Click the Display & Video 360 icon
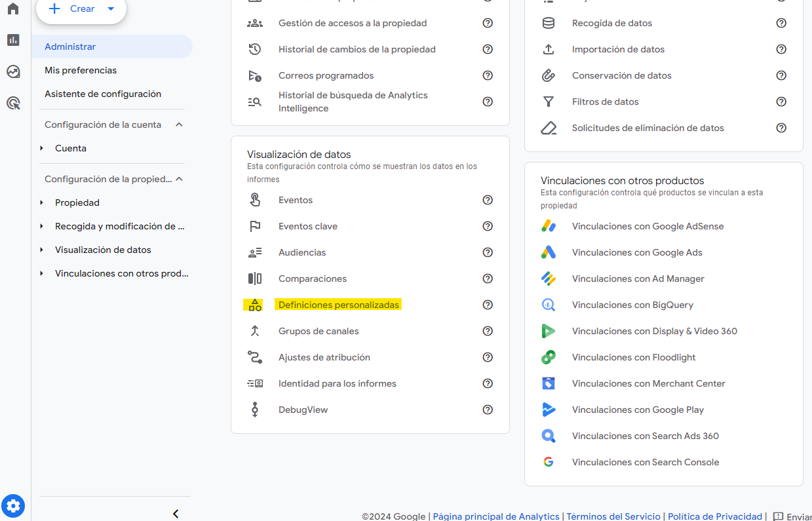Viewport: 812px width, 521px height. (549, 331)
